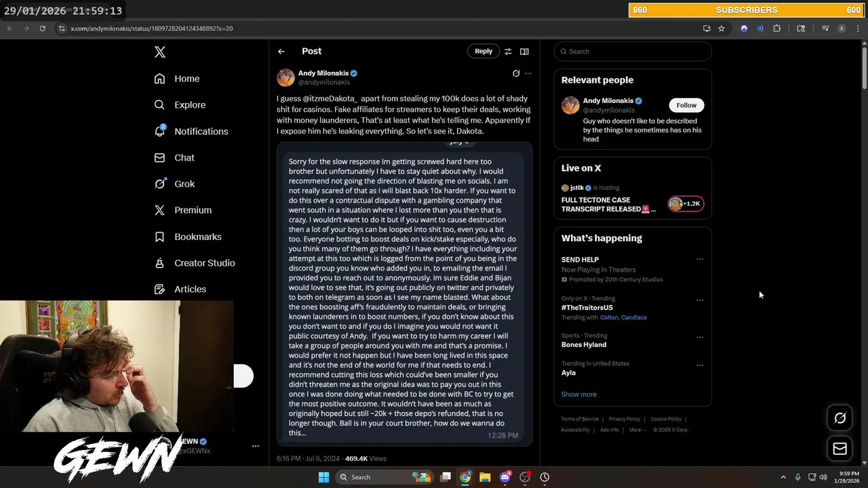Click the browser back arrow

(x=10, y=28)
